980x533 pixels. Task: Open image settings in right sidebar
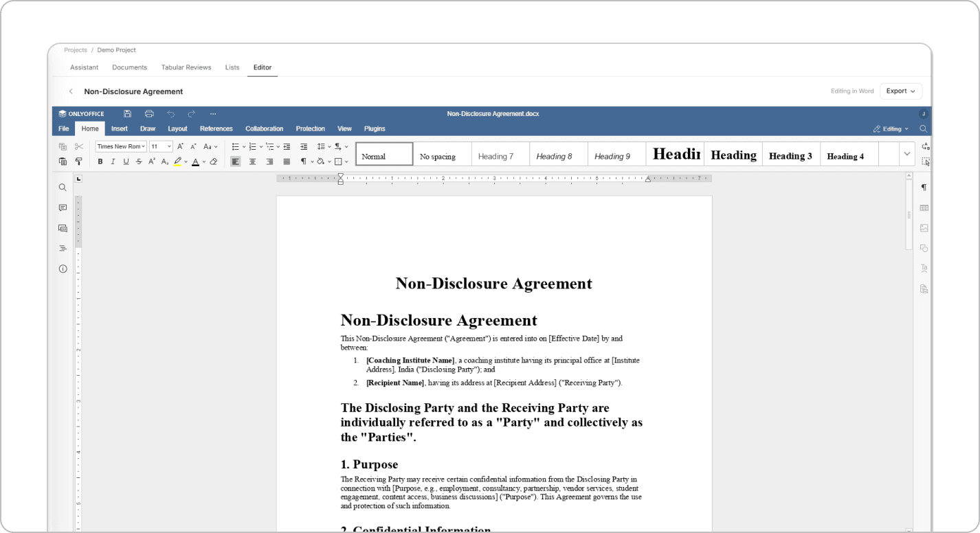tap(924, 228)
